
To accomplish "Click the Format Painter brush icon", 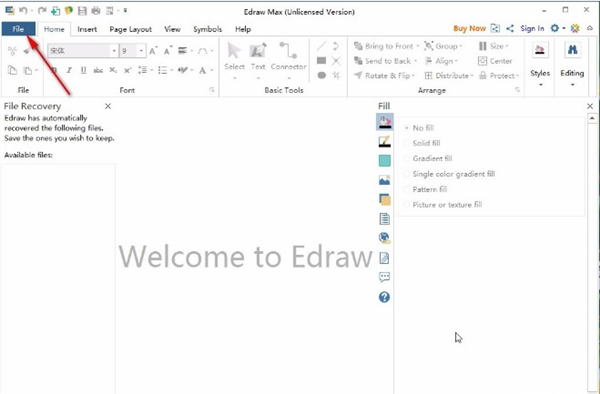I will [27, 51].
